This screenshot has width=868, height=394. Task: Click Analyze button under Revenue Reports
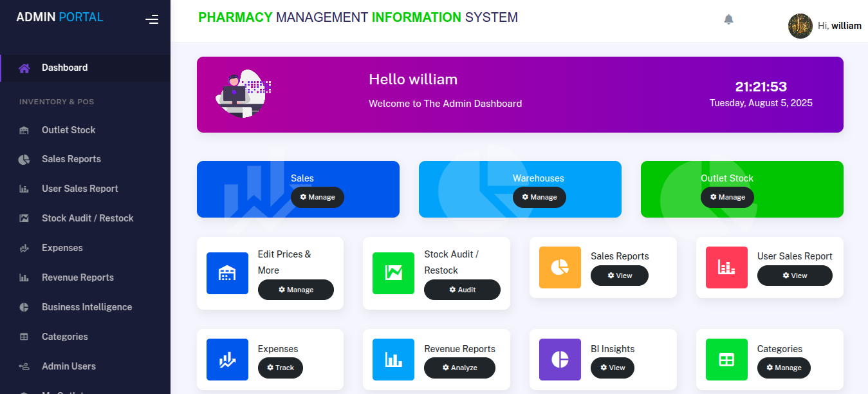click(459, 368)
